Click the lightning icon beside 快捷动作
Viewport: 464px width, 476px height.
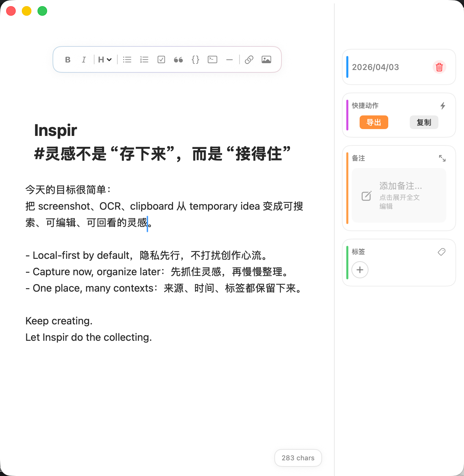(x=443, y=106)
